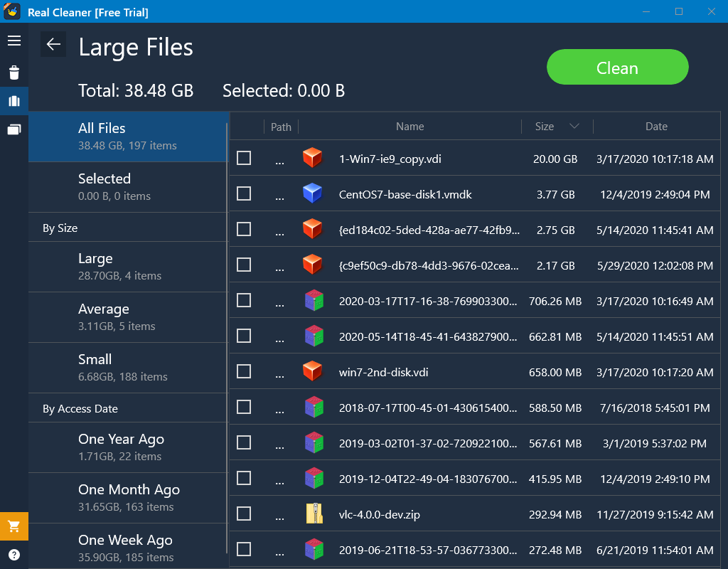Image resolution: width=728 pixels, height=569 pixels.
Task: Show path of win7-2nd-disk.vdi via ellipsis
Action: coord(279,376)
